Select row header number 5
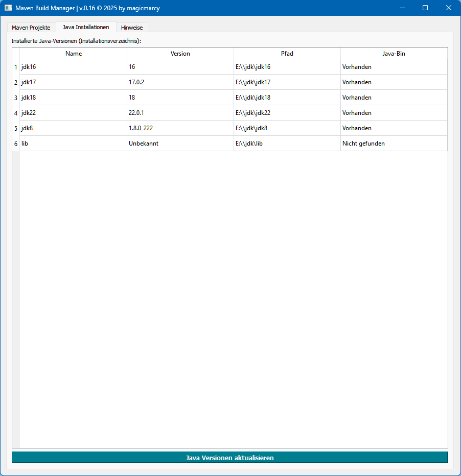461x476 pixels. tap(16, 128)
